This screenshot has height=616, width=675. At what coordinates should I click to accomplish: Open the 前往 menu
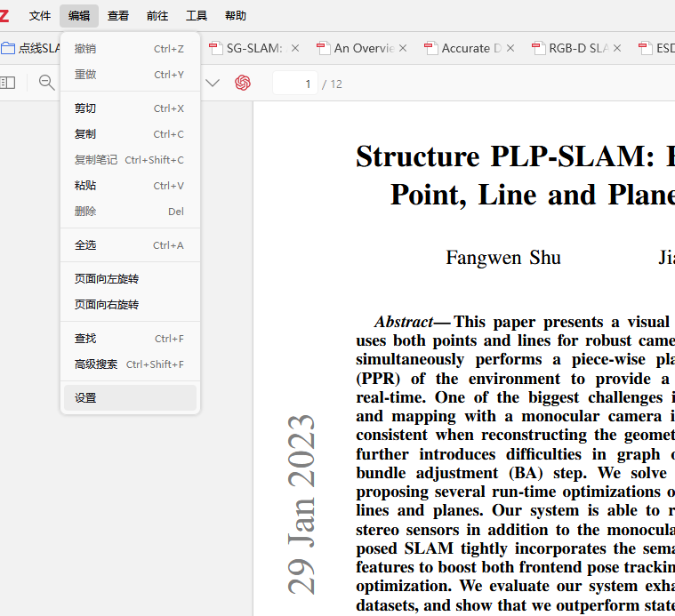click(x=157, y=16)
